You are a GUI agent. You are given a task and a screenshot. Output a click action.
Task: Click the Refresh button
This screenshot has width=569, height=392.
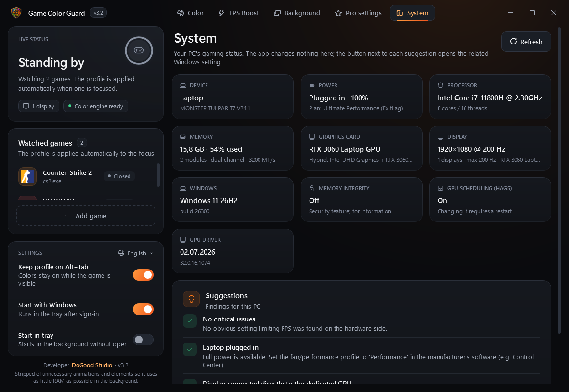(526, 42)
